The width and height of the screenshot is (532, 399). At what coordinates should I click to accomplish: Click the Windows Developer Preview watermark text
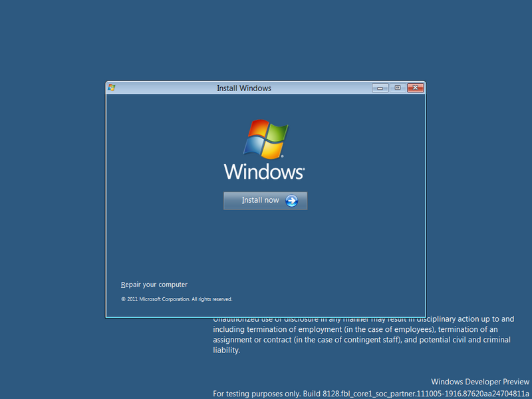point(479,382)
